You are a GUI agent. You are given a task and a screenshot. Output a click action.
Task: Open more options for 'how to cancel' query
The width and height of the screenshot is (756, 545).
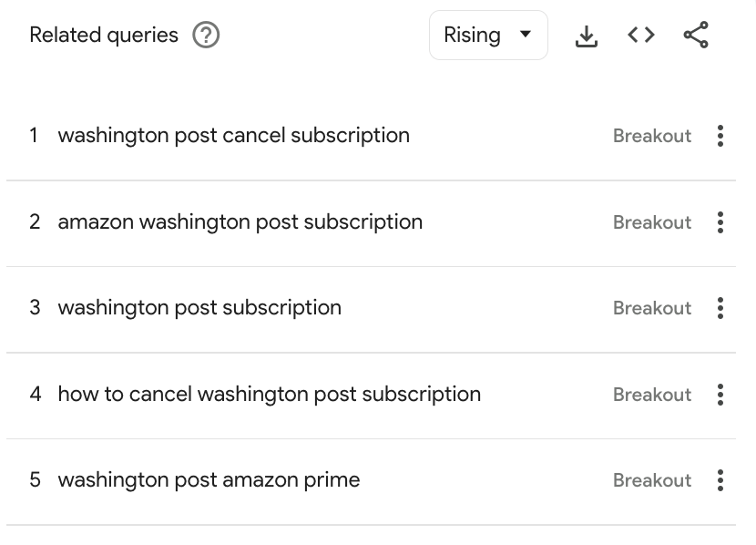point(720,395)
